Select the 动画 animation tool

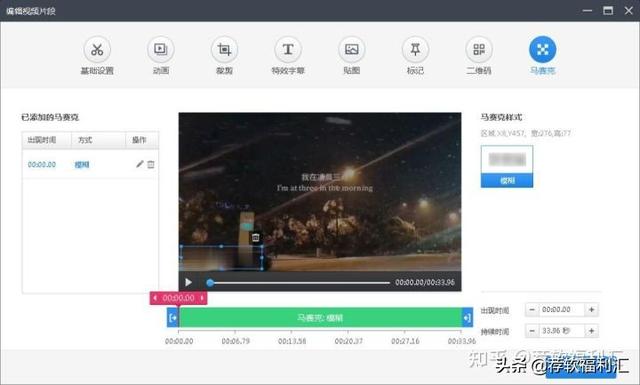(161, 50)
